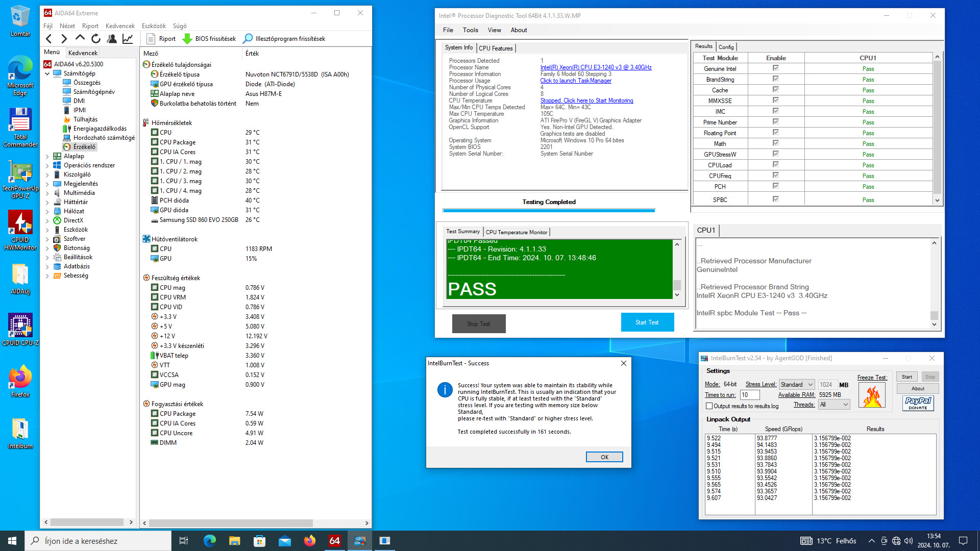The image size is (980, 551).
Task: Open the Tools menu in Intel Diagnostic Tool
Action: point(470,30)
